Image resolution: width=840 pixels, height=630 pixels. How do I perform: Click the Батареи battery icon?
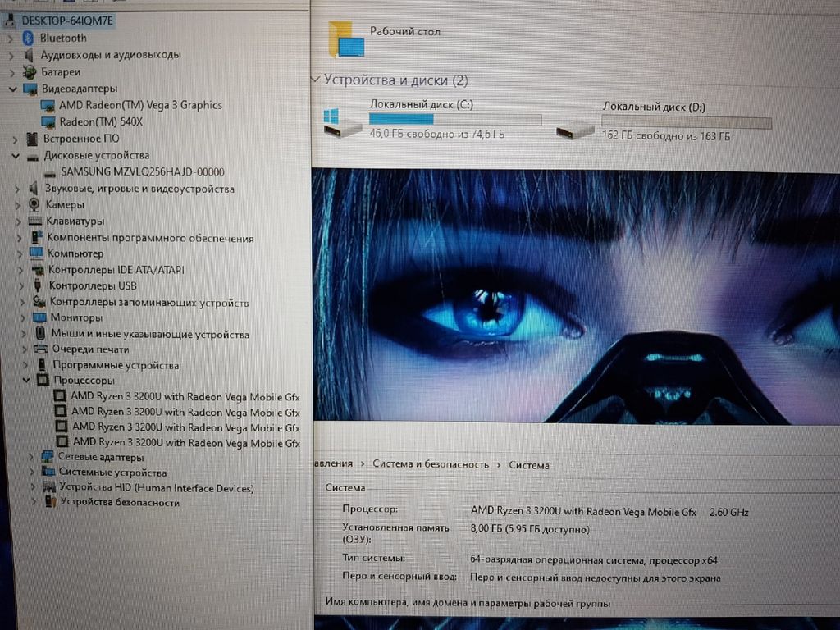[x=30, y=72]
